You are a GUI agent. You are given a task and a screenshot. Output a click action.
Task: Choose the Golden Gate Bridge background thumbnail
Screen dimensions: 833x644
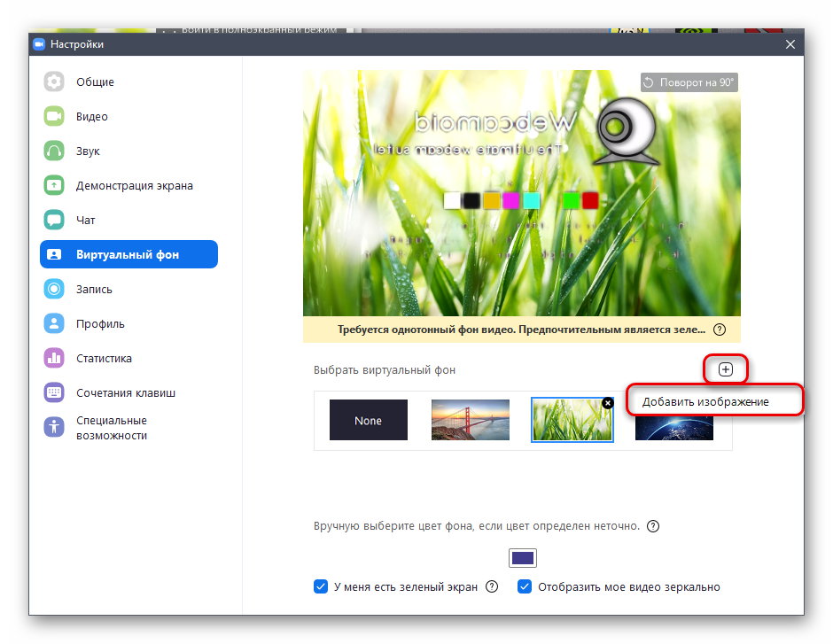pos(470,421)
